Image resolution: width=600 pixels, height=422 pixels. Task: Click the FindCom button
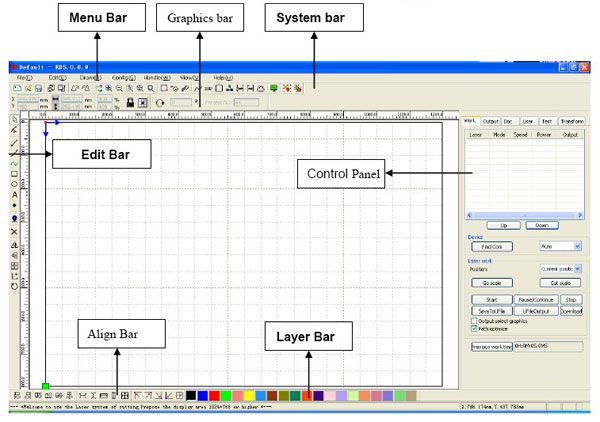pos(492,247)
